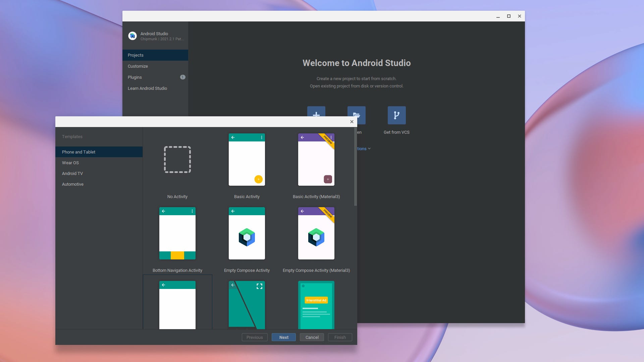This screenshot has width=644, height=362.
Task: Pick the Fullscreen Activity template icon
Action: pos(247,304)
